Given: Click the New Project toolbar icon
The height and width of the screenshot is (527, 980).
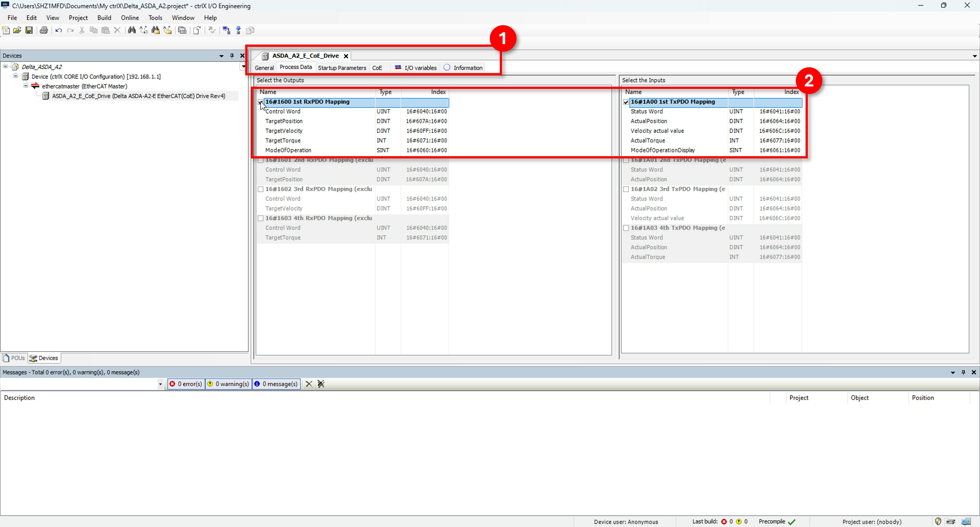Looking at the screenshot, I should click(6, 31).
